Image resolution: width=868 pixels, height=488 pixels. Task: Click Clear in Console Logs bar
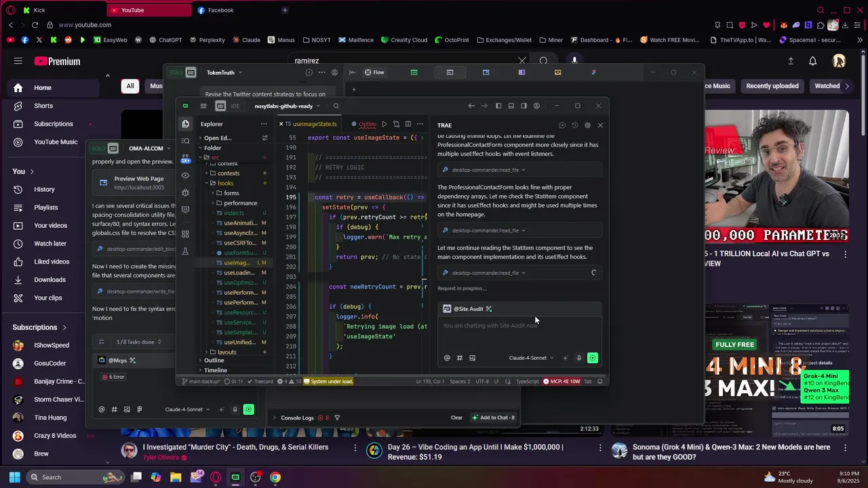coord(456,418)
